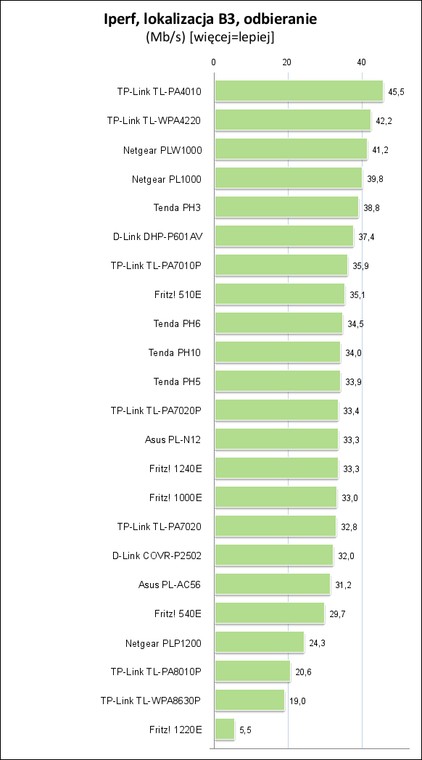
Task: Click the axis tick label 40
Action: (361, 62)
